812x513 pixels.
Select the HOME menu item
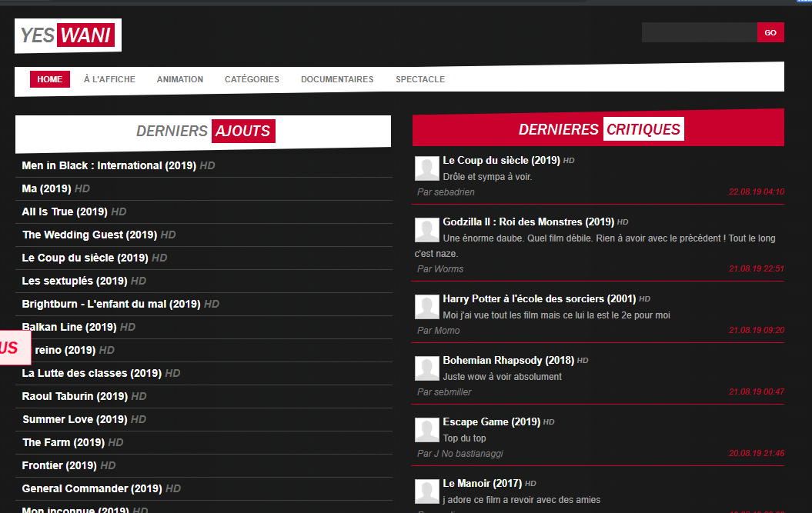50,79
